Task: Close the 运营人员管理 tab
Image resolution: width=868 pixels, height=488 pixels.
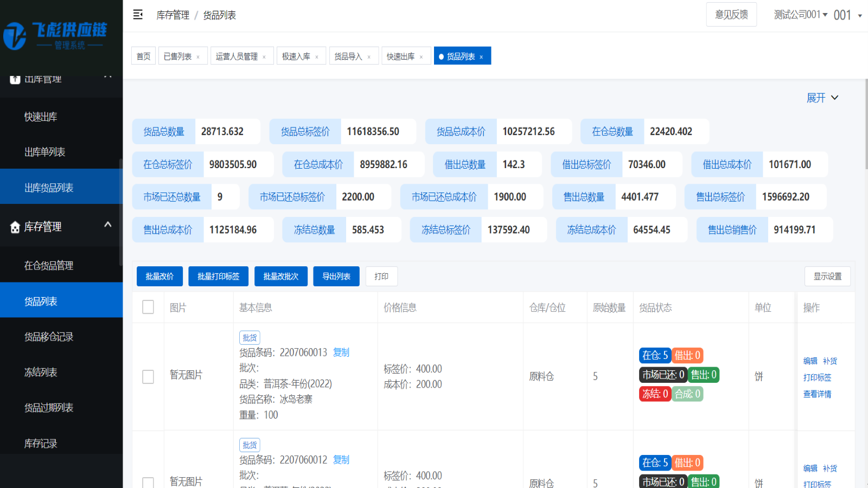Action: pos(264,57)
